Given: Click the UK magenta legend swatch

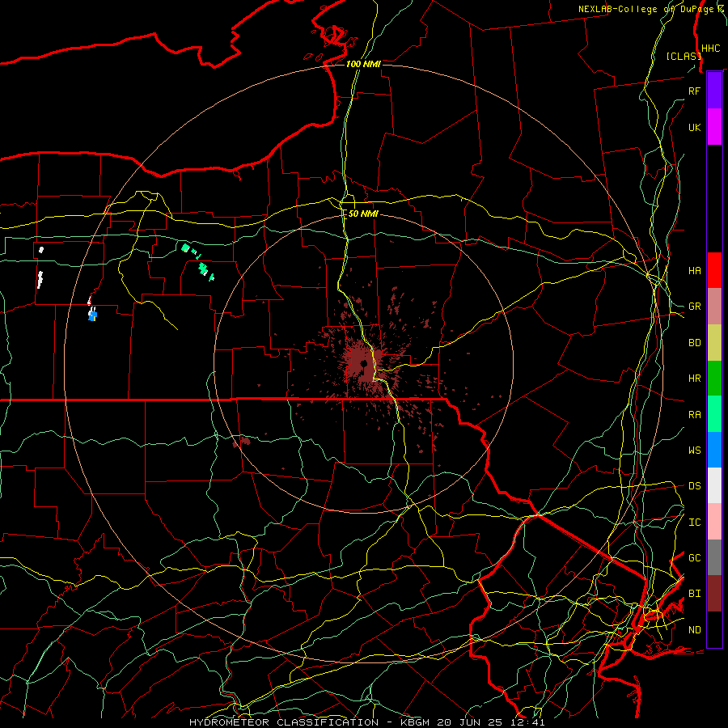Looking at the screenshot, I should pyautogui.click(x=714, y=127).
